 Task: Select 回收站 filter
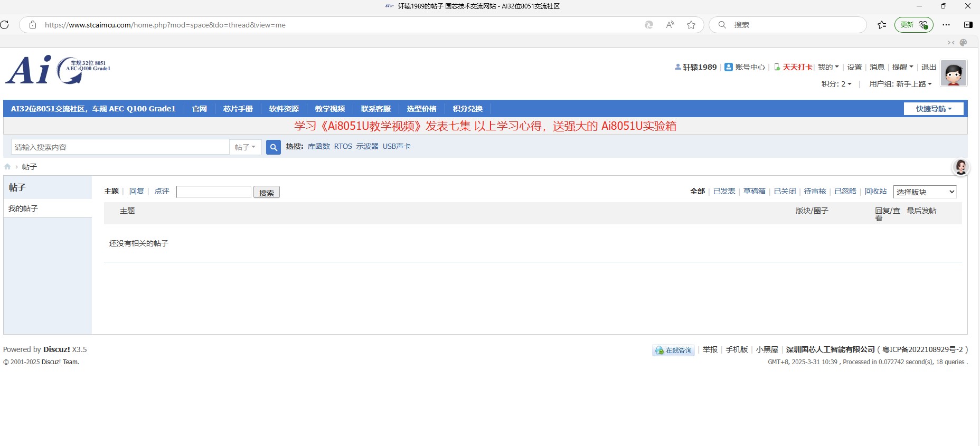(x=876, y=191)
